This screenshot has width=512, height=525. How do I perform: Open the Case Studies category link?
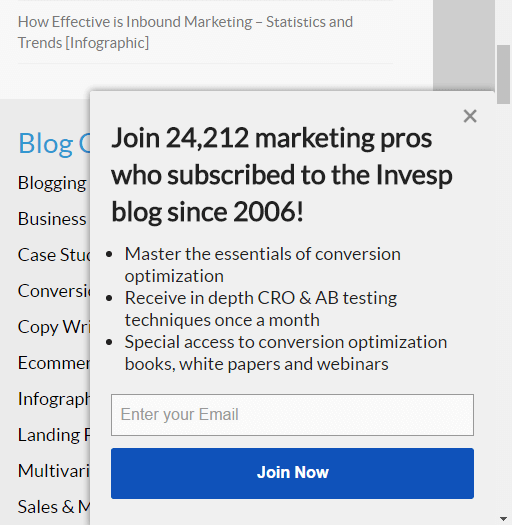(x=54, y=254)
